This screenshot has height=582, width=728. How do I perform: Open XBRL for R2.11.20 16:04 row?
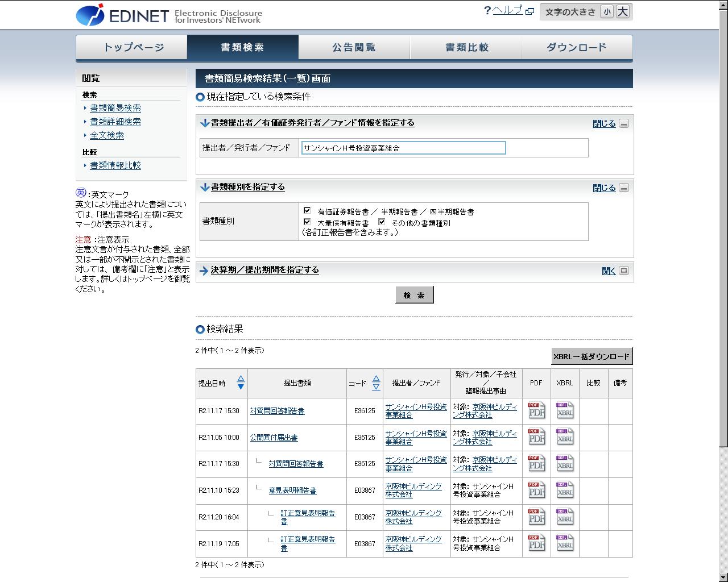pyautogui.click(x=565, y=517)
